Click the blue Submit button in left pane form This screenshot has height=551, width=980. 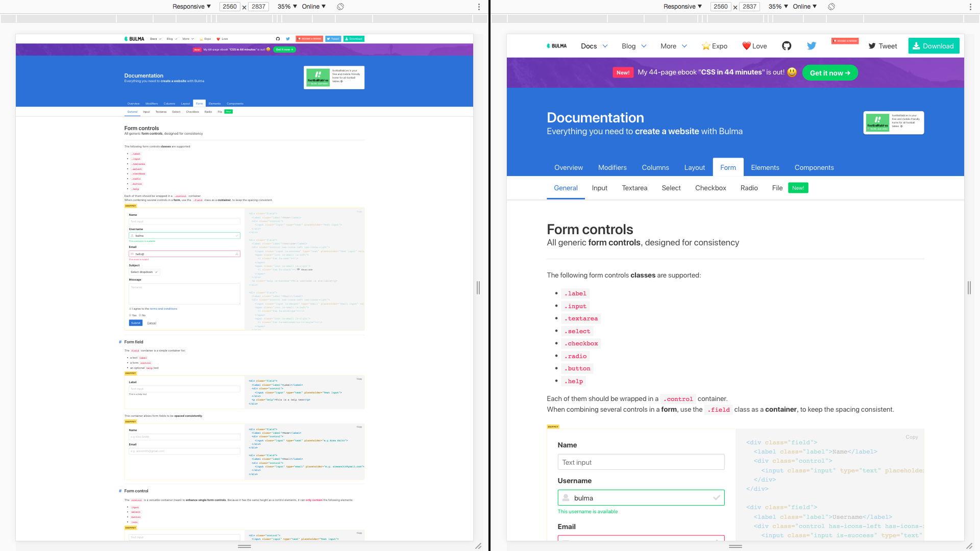point(135,323)
